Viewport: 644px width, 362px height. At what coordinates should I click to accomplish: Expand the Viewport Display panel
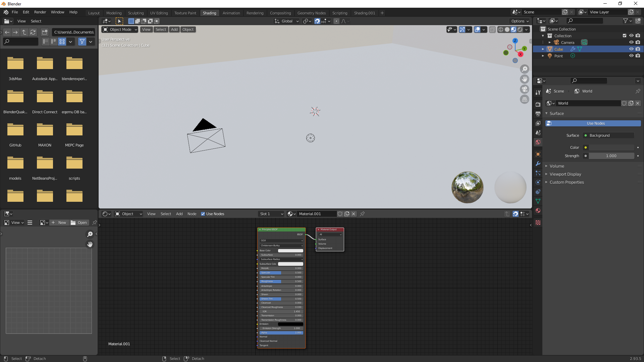pos(565,174)
